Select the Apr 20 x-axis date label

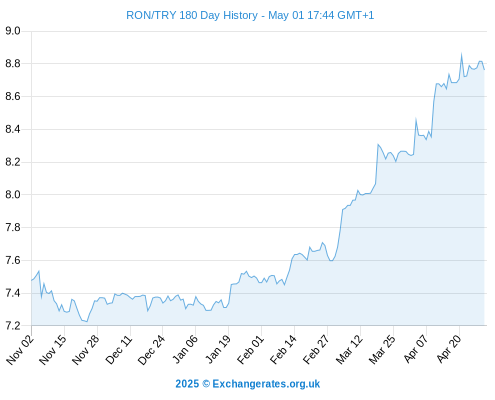coord(448,349)
